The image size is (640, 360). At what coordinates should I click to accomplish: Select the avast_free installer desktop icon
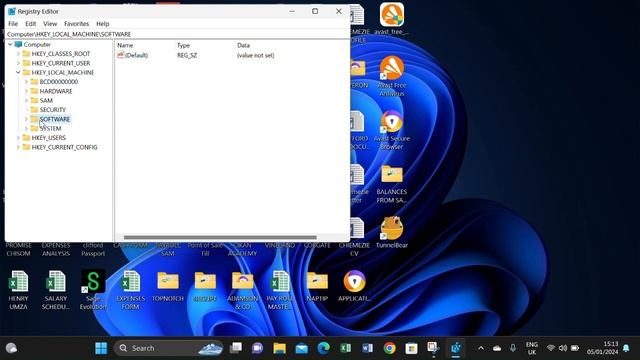coord(392,19)
